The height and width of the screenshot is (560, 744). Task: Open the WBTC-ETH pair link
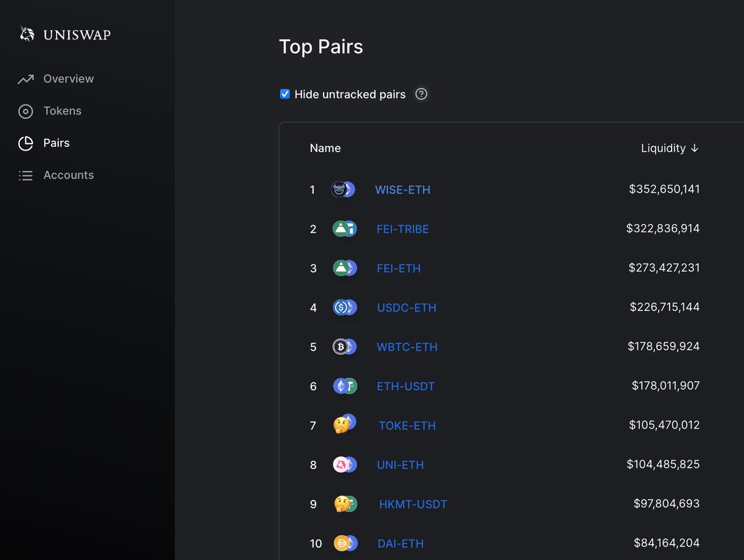click(407, 347)
